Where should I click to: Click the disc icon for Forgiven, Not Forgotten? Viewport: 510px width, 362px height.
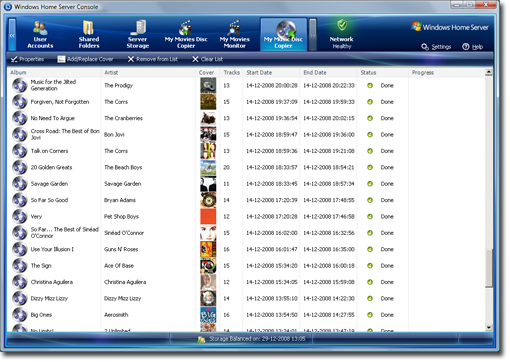(x=20, y=102)
